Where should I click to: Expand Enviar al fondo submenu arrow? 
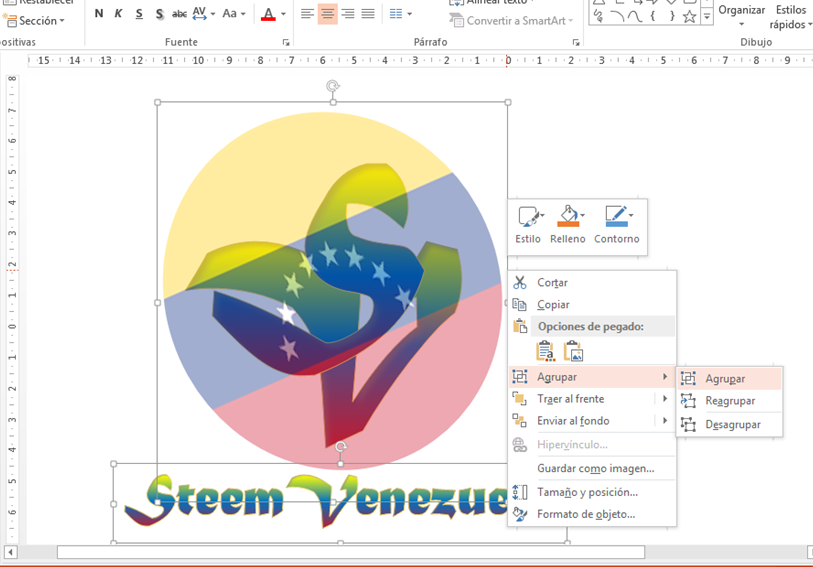(x=665, y=420)
